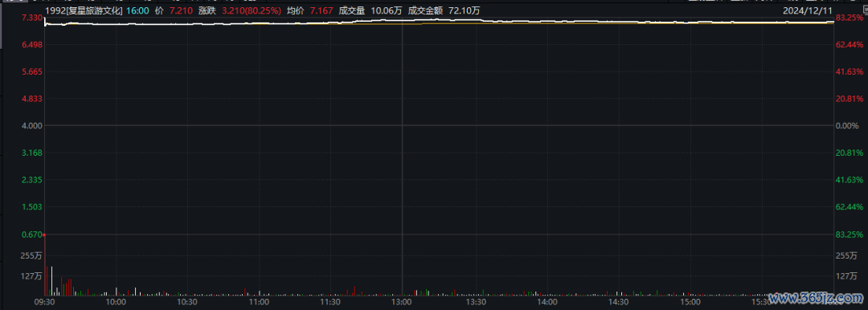Viewport: 868px width, 310px height.
Task: Click the 10:00 time axis label
Action: tap(116, 302)
